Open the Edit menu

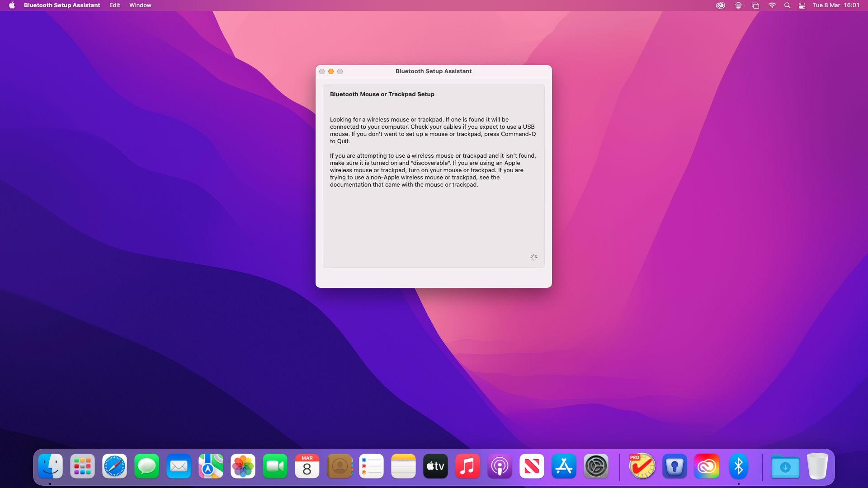114,5
